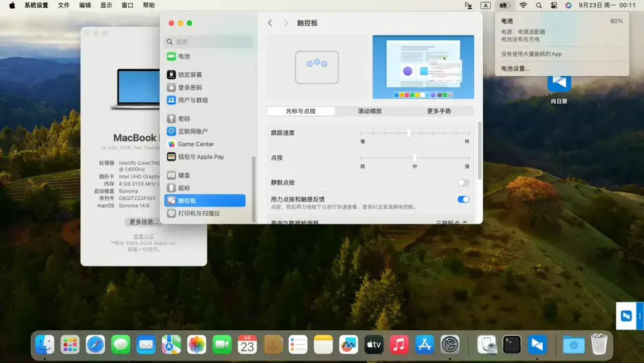
Task: Open the App Store from the Dock
Action: [x=425, y=345]
